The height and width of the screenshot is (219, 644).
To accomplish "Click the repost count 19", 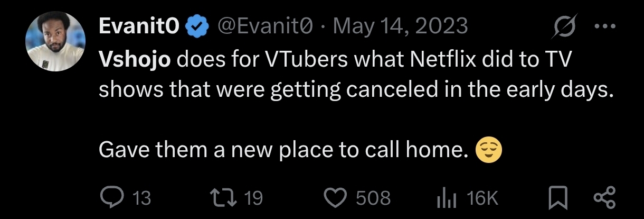I will (x=254, y=198).
